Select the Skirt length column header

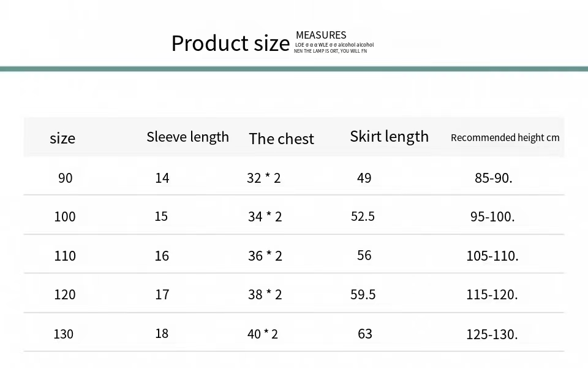[390, 137]
